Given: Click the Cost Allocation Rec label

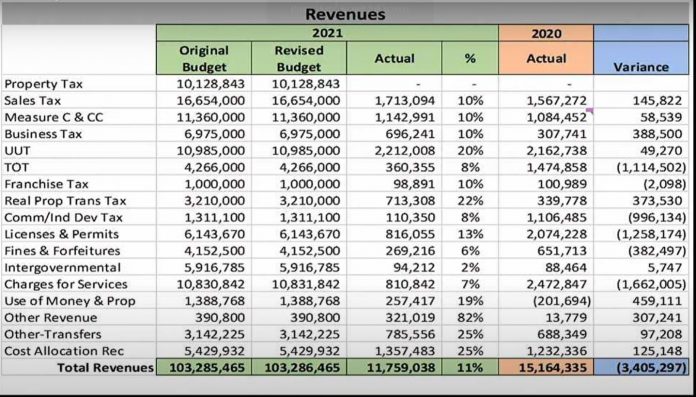Looking at the screenshot, I should click(x=64, y=351).
